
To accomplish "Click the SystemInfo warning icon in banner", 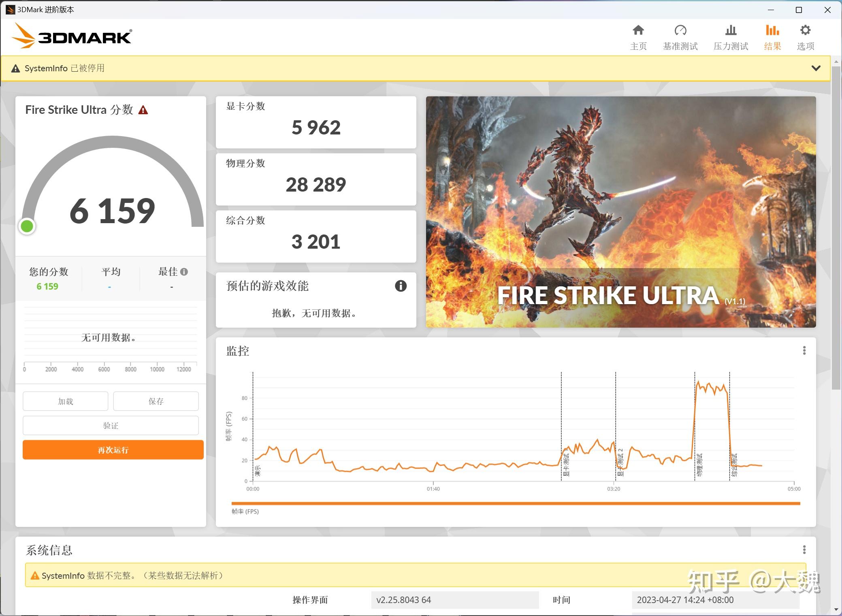I will tap(16, 68).
